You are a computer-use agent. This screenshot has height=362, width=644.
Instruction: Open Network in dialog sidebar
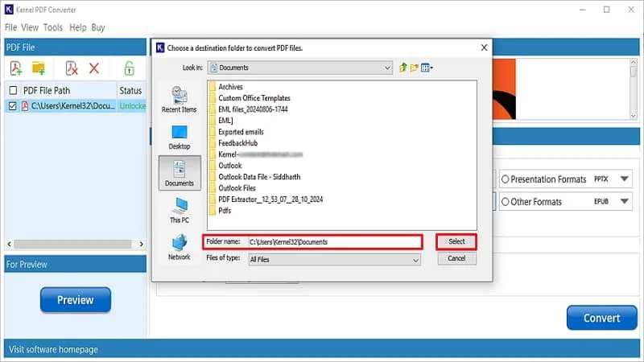click(x=180, y=247)
